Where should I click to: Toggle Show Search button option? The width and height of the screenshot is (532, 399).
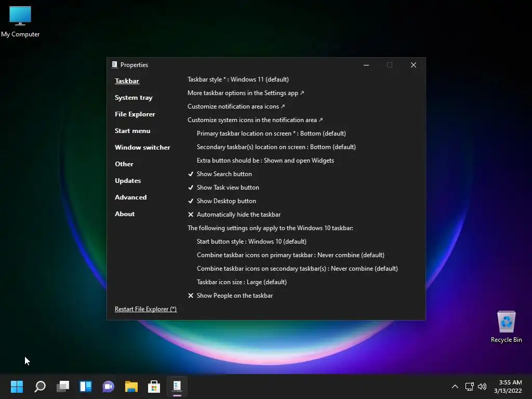pyautogui.click(x=220, y=174)
